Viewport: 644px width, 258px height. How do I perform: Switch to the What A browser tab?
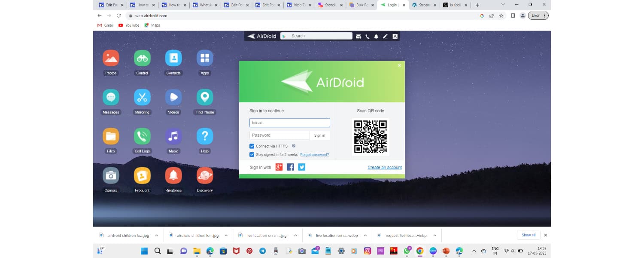point(205,5)
